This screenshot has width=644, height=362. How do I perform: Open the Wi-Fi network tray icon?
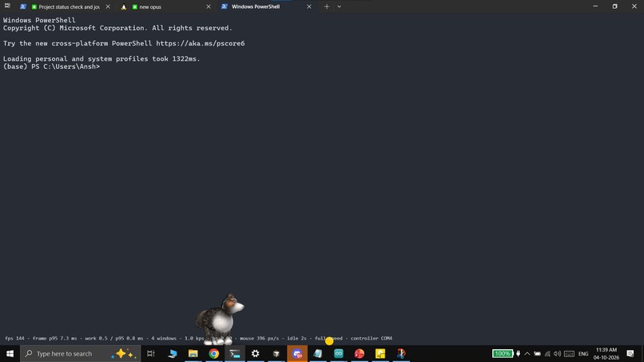pos(547,353)
